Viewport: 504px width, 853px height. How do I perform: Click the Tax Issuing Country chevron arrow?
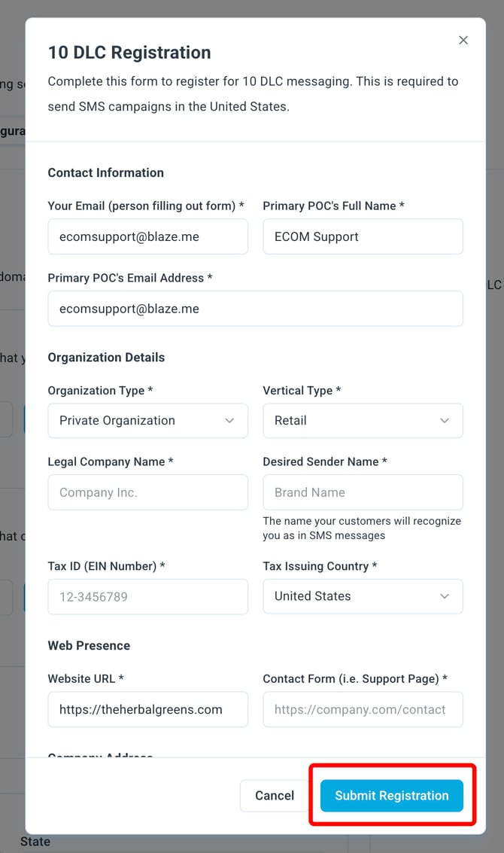pyautogui.click(x=444, y=596)
